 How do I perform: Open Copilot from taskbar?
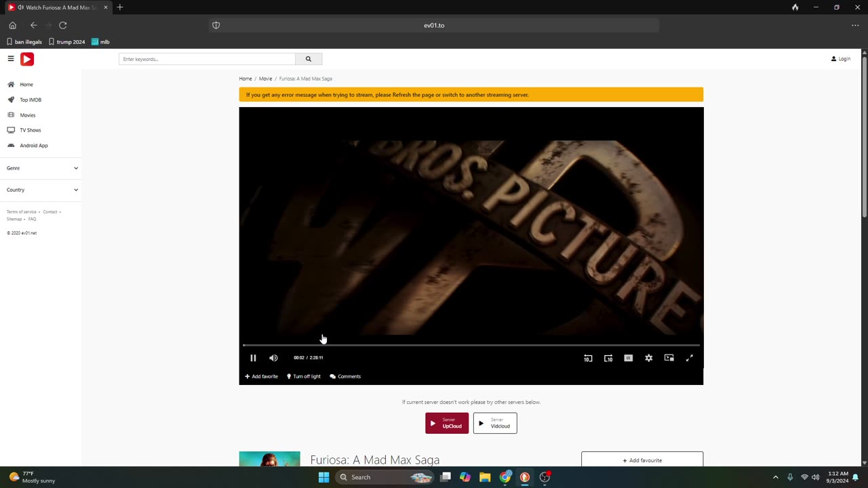tap(465, 477)
